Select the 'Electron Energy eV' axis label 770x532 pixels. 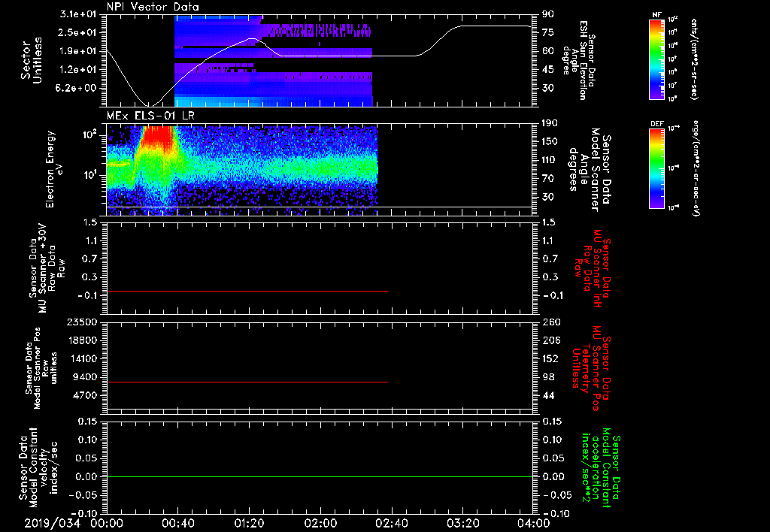[x=54, y=169]
